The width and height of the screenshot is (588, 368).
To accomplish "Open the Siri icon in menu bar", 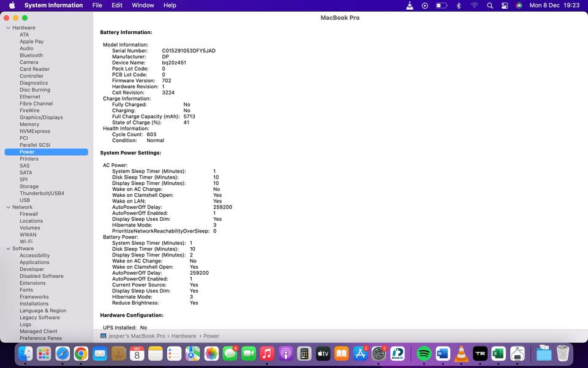I will click(x=519, y=6).
